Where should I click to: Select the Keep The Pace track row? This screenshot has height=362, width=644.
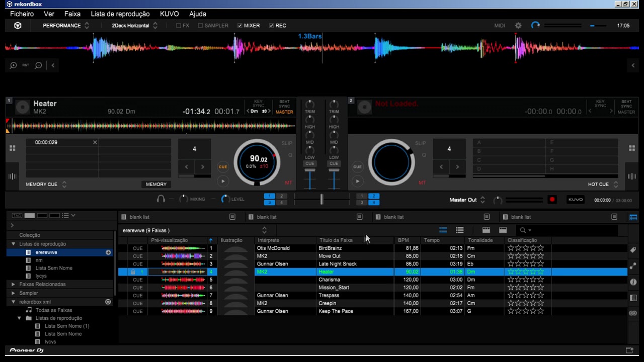pyautogui.click(x=373, y=311)
